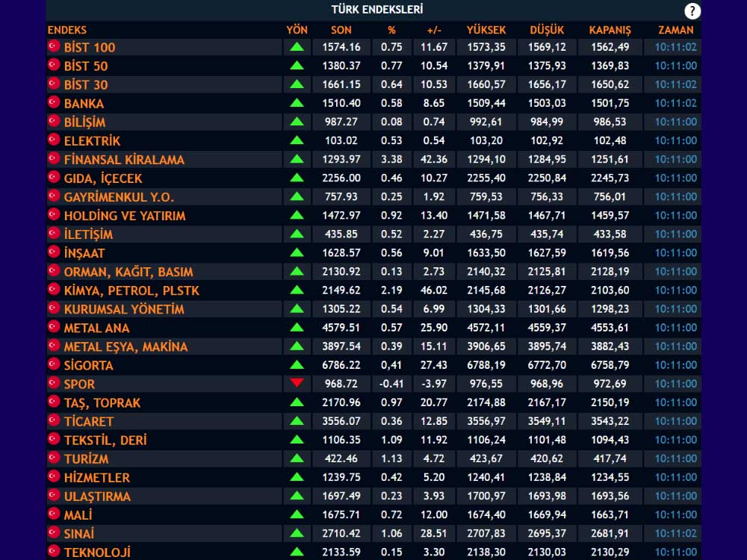This screenshot has height=560, width=747.
Task: Sort by the SON column header
Action: click(341, 30)
